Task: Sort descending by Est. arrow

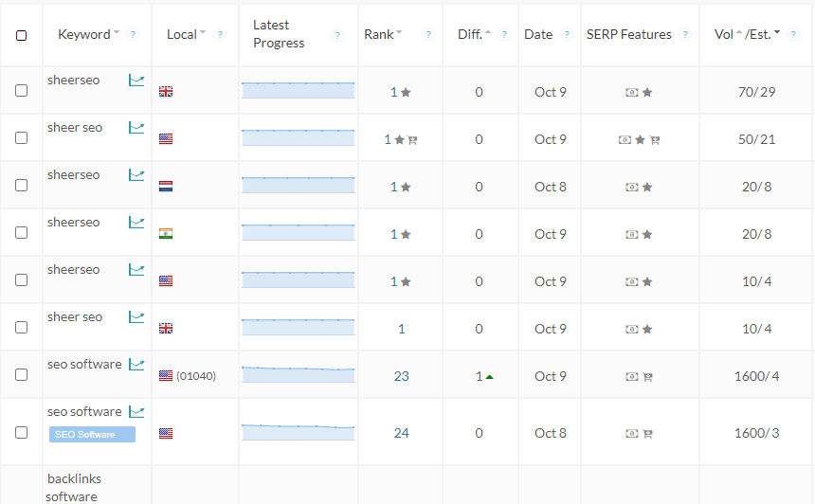Action: pos(777,32)
